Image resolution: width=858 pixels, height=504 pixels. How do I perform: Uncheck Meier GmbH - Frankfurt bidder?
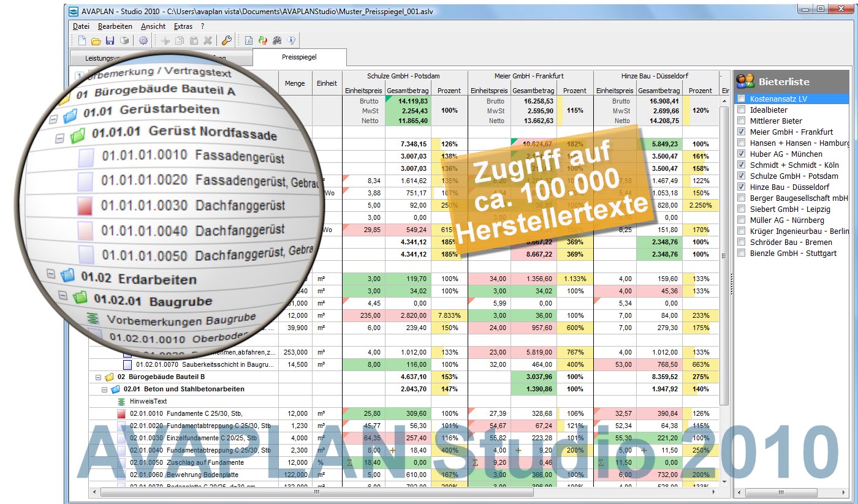742,132
